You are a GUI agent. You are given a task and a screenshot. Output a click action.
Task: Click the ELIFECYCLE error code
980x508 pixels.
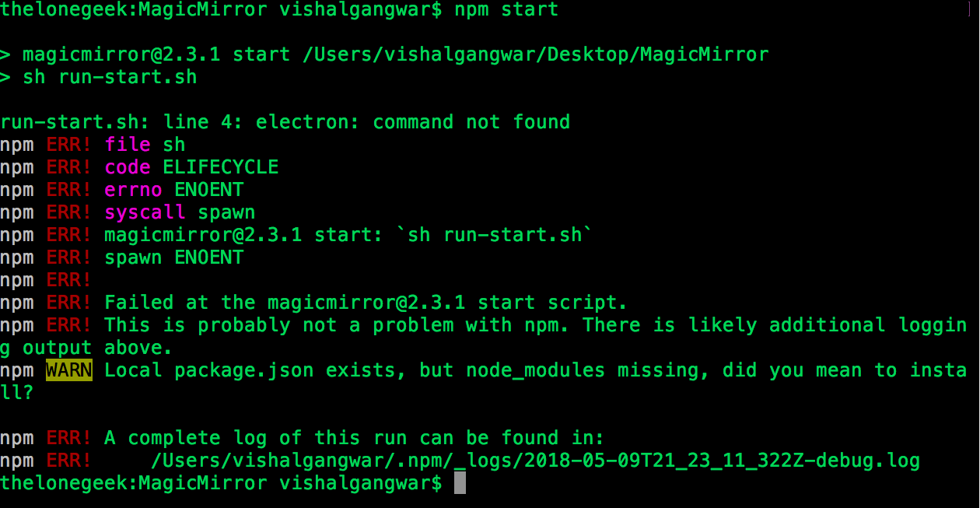coord(221,167)
